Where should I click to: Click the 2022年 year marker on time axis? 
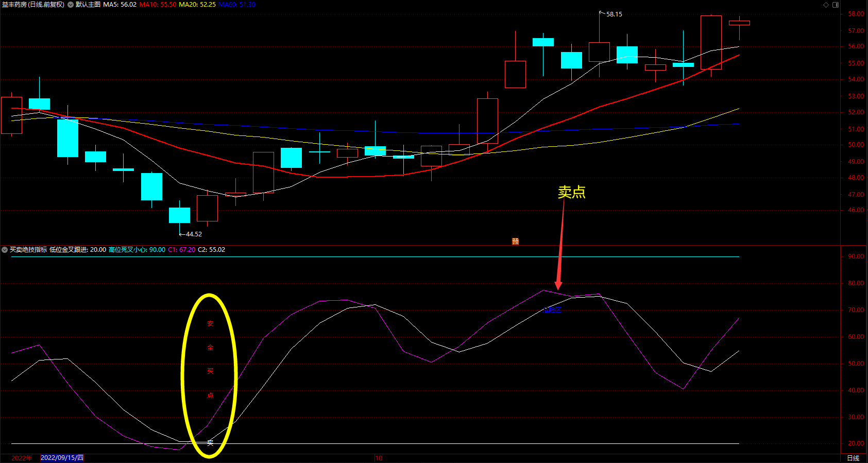click(22, 458)
